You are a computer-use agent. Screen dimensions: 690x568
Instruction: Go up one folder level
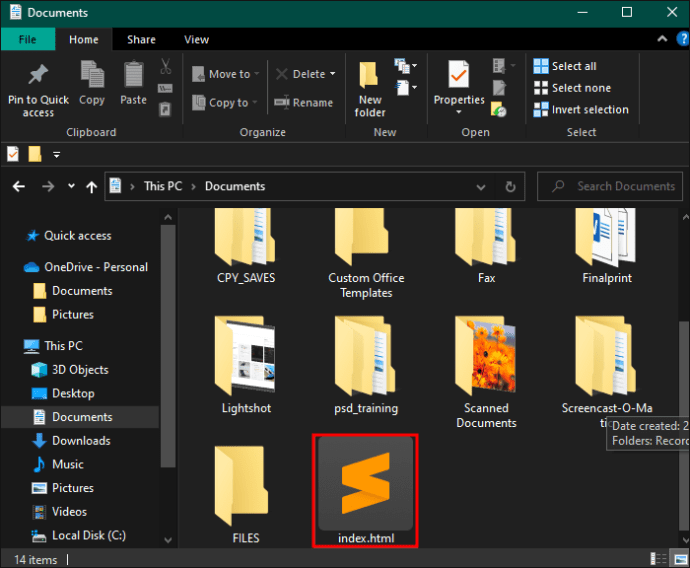coord(92,186)
